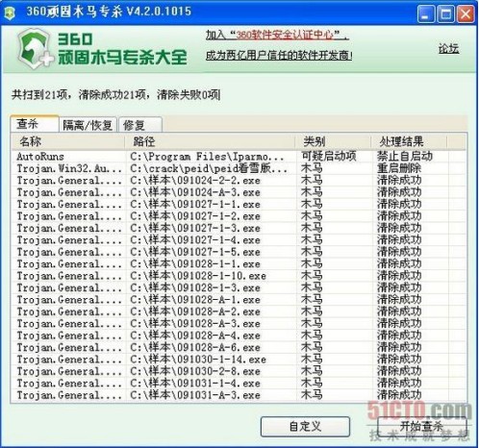Maximize the 360 window
The width and height of the screenshot is (479, 448).
445,14
